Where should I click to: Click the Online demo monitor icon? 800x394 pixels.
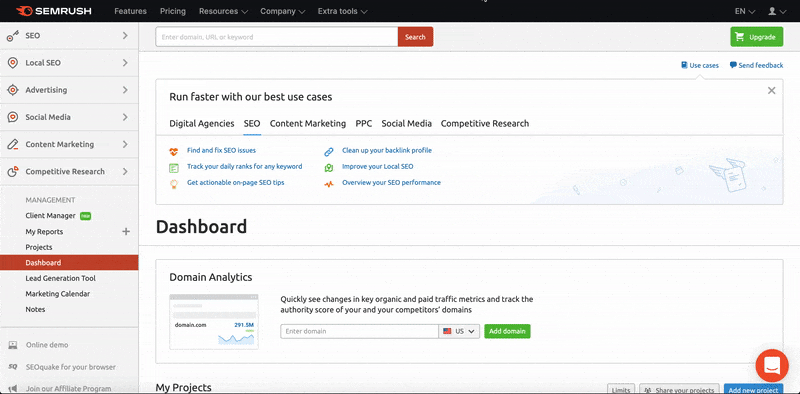(x=13, y=345)
